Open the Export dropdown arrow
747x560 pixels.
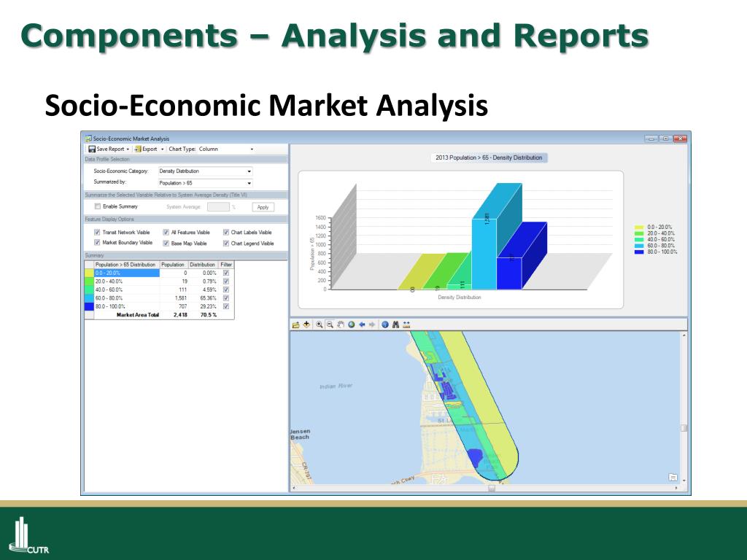pyautogui.click(x=162, y=149)
